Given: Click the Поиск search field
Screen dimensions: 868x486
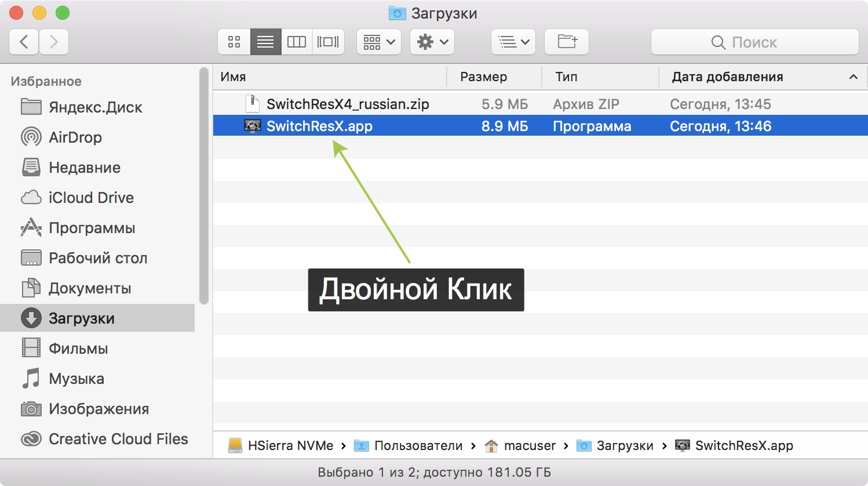Looking at the screenshot, I should pos(754,42).
